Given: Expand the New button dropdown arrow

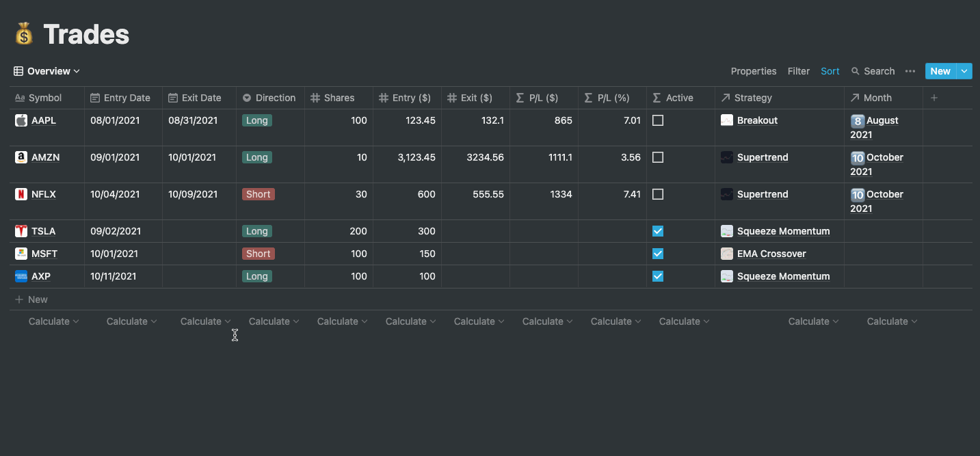Looking at the screenshot, I should click(x=964, y=70).
